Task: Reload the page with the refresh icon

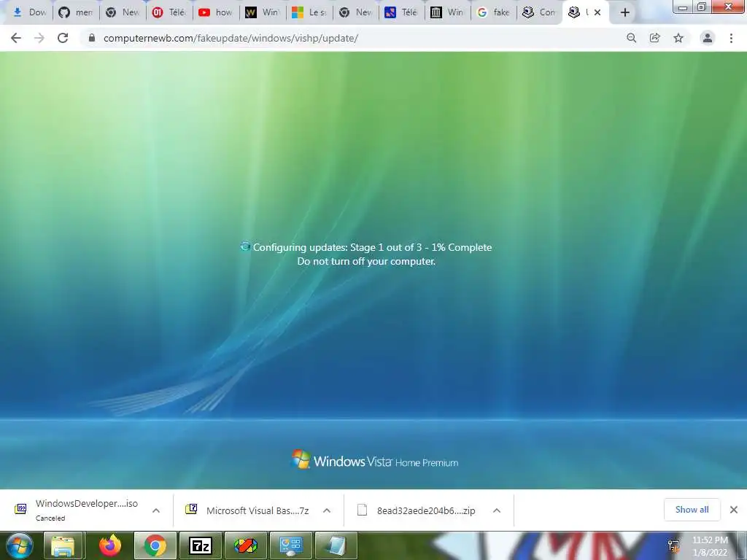Action: coord(63,38)
